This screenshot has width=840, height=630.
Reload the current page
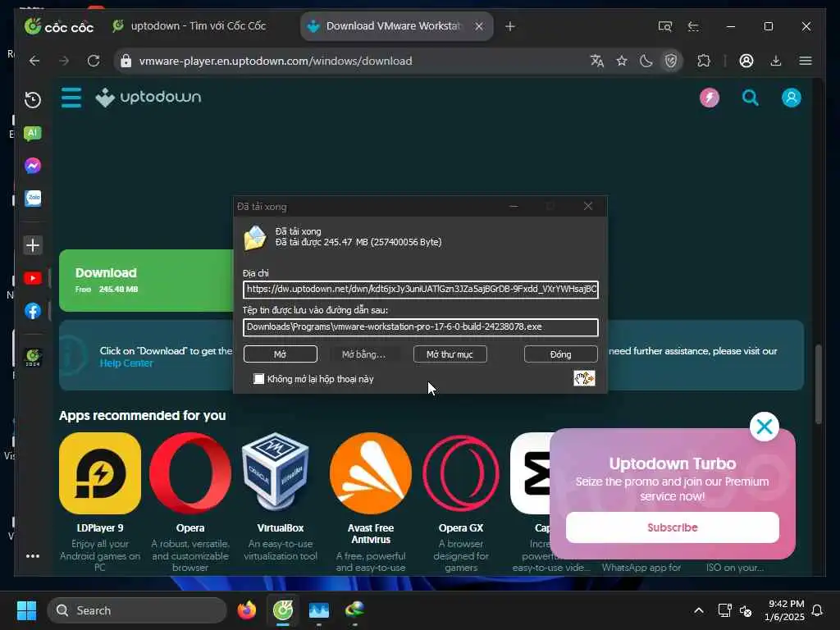(94, 61)
